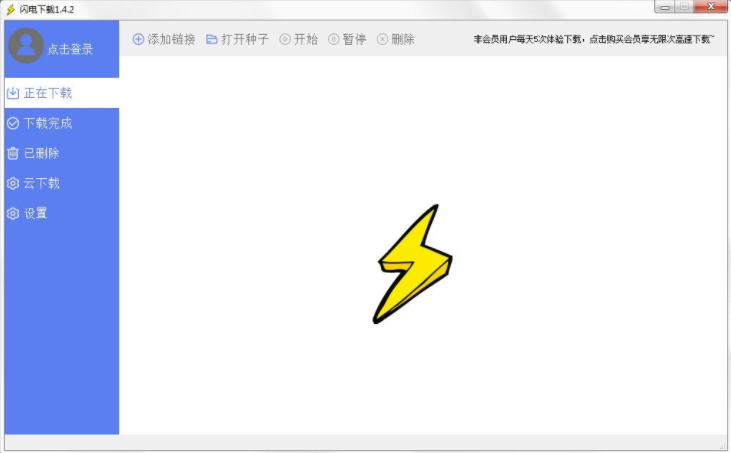Click the app icon in title bar
The height and width of the screenshot is (453, 731).
tap(10, 9)
